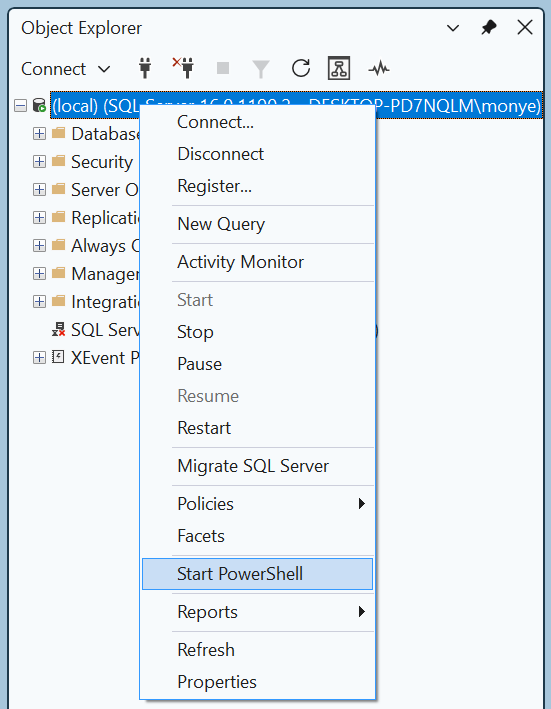The image size is (551, 709).
Task: Choose Disconnect in context menu
Action: click(x=258, y=154)
